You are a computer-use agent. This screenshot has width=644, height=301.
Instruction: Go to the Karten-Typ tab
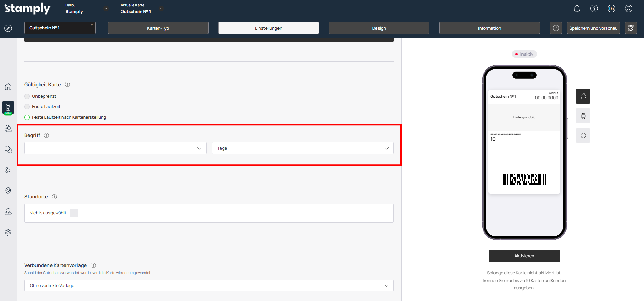point(158,28)
